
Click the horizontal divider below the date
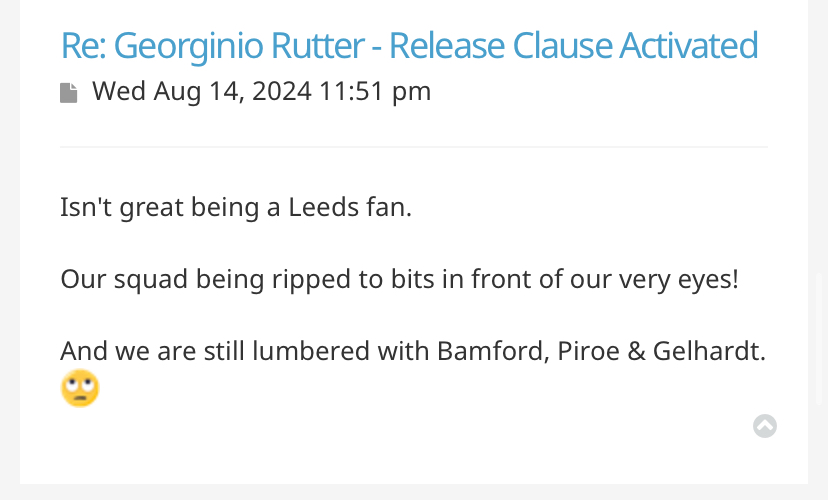tap(413, 147)
